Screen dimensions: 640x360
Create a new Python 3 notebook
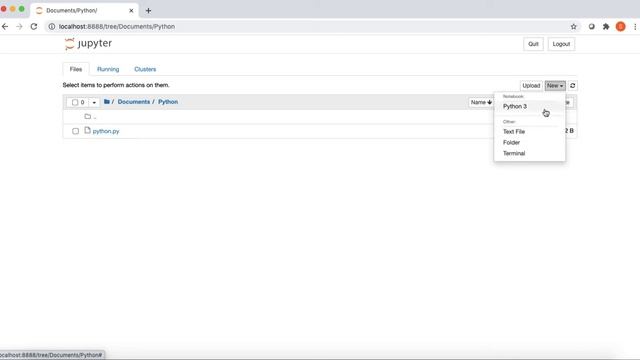click(x=529, y=107)
